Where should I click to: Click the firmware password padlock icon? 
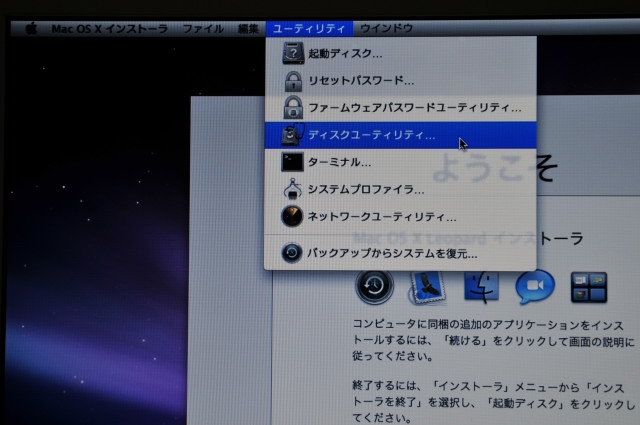coord(293,107)
